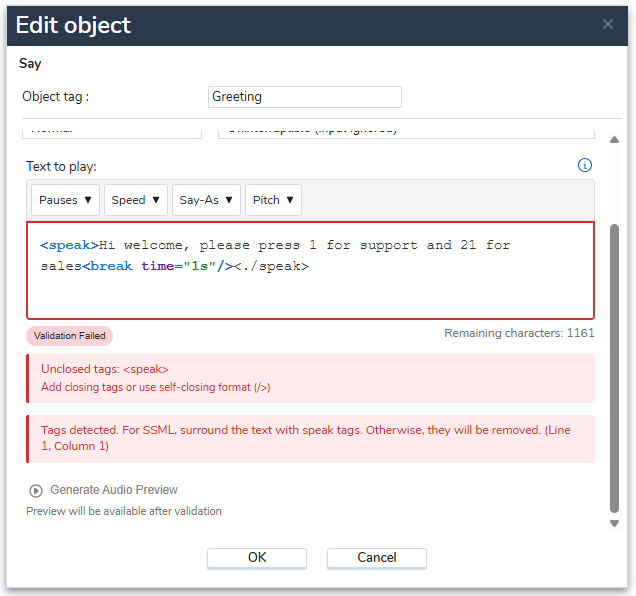Open the Say-As dropdown
Viewport: 636px width, 596px height.
[206, 200]
